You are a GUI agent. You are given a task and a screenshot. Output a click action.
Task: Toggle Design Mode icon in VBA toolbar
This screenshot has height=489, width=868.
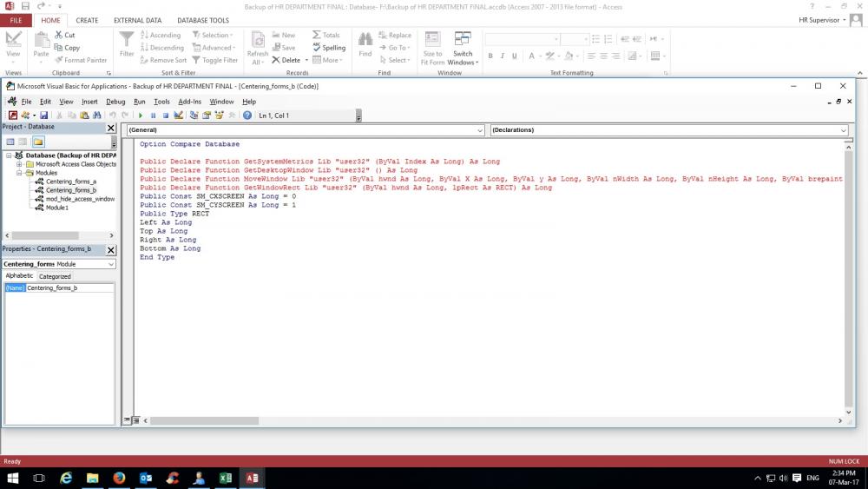coord(178,116)
